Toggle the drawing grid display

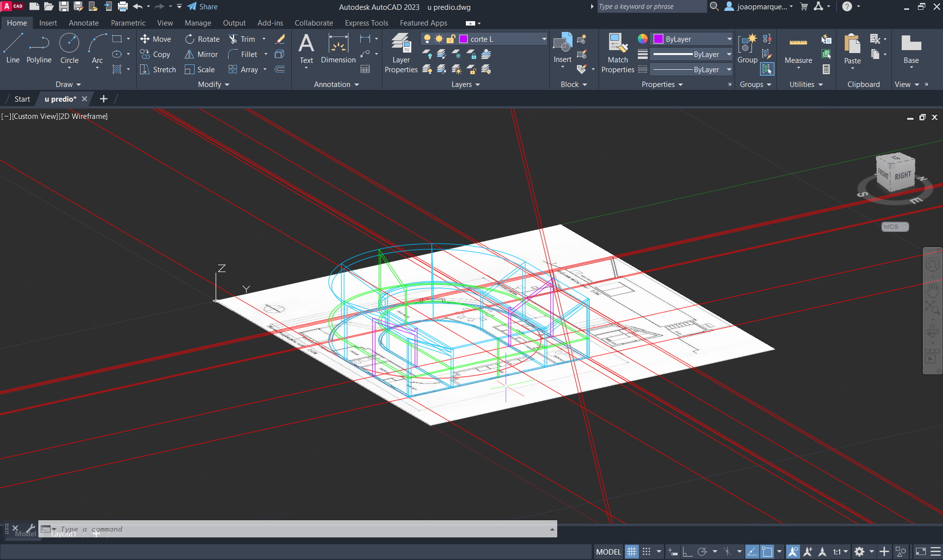pyautogui.click(x=631, y=552)
